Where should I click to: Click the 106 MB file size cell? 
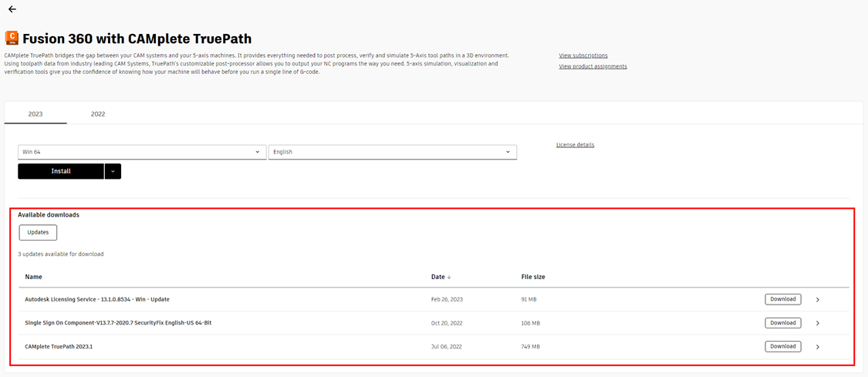(530, 323)
